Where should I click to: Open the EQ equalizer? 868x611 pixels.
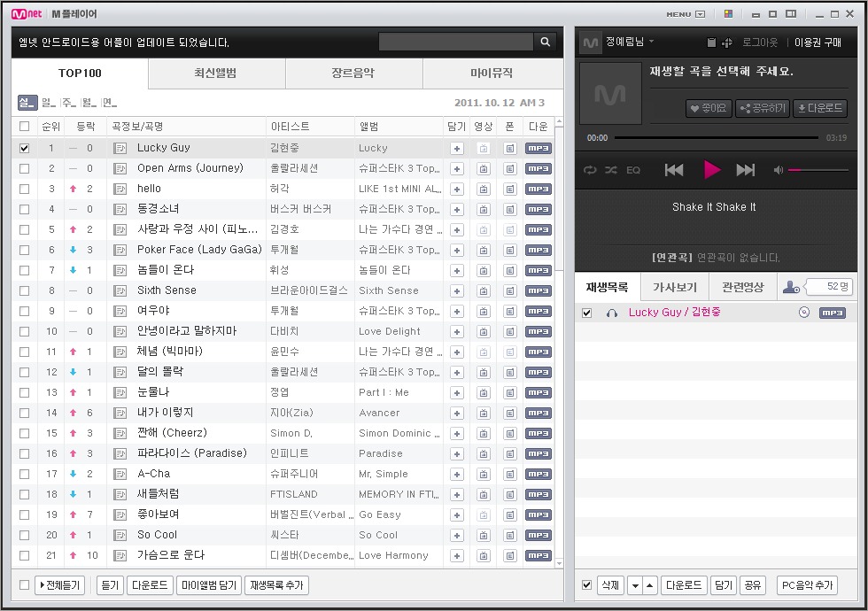[633, 170]
